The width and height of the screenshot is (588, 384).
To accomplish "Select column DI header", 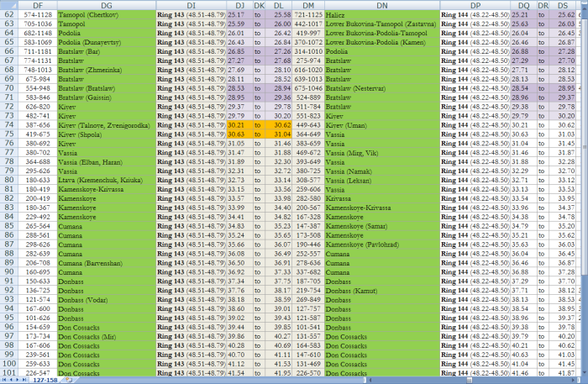I will pyautogui.click(x=192, y=5).
